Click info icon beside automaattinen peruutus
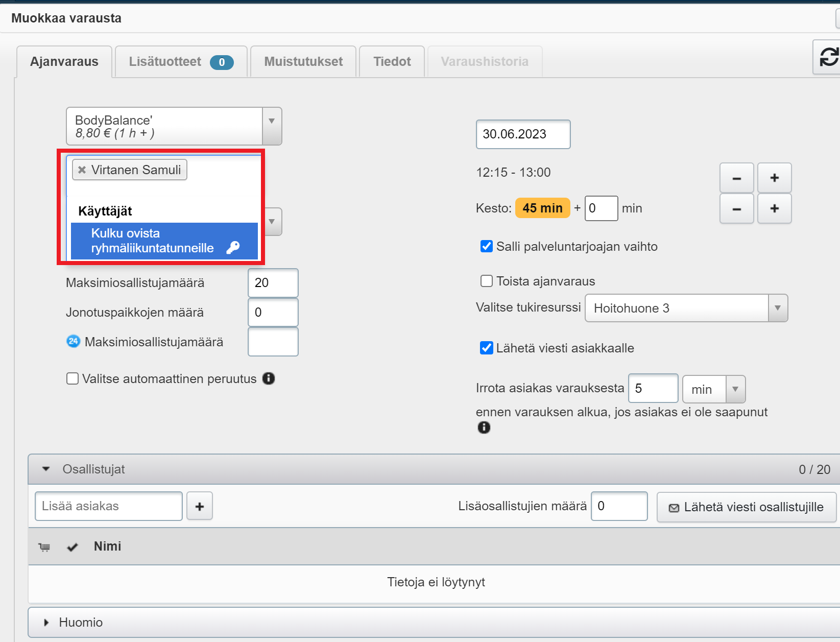 [269, 378]
